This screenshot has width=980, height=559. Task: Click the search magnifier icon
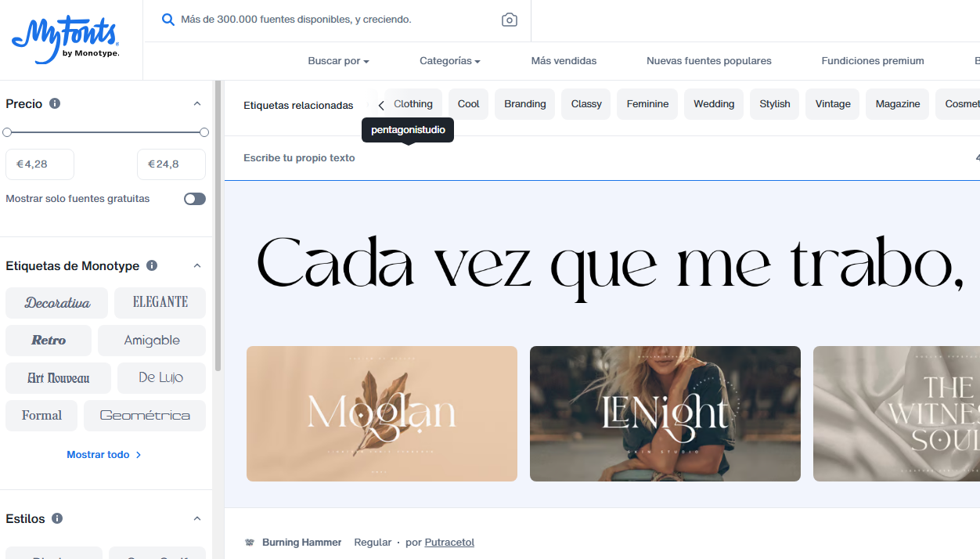pyautogui.click(x=168, y=20)
